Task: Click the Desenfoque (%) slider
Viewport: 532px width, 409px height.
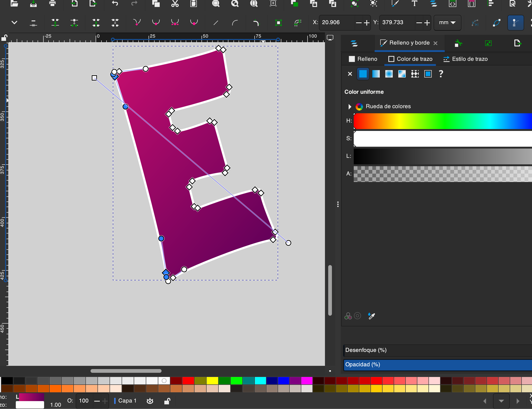Action: [438, 350]
